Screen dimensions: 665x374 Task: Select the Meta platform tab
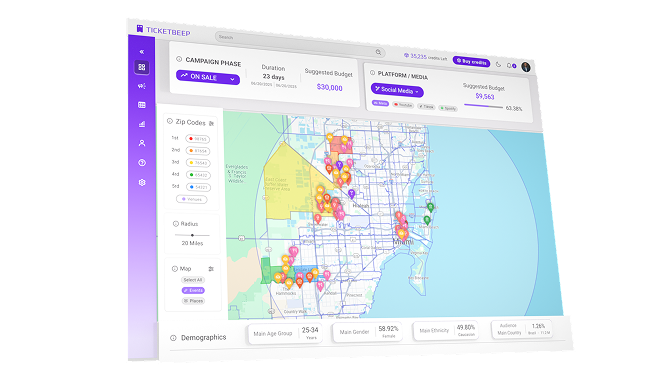click(380, 103)
